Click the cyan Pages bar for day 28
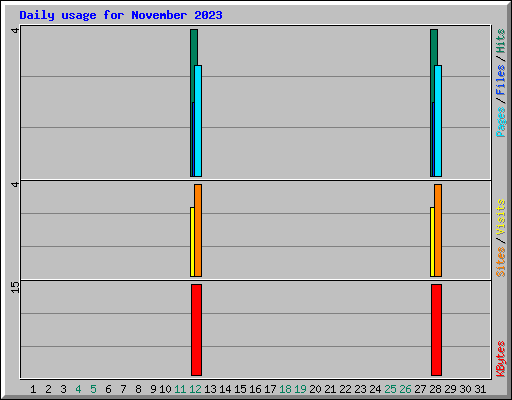The width and height of the screenshot is (512, 400). 438,121
